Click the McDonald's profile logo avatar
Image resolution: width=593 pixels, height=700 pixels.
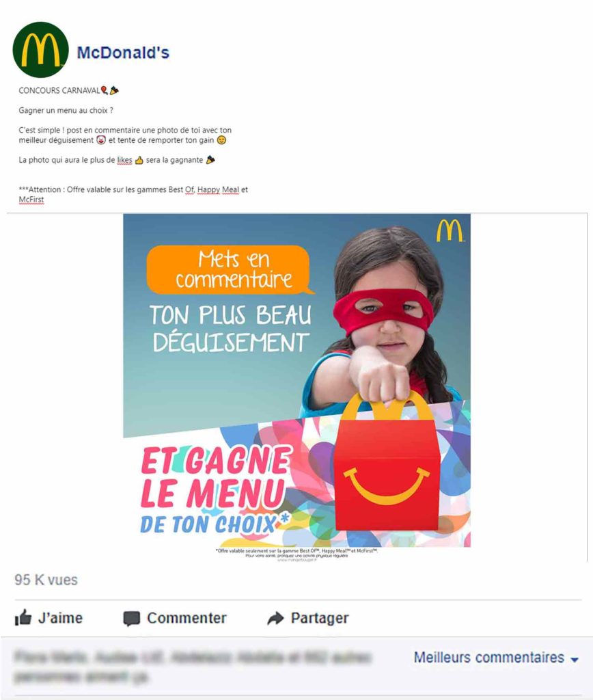pos(40,49)
